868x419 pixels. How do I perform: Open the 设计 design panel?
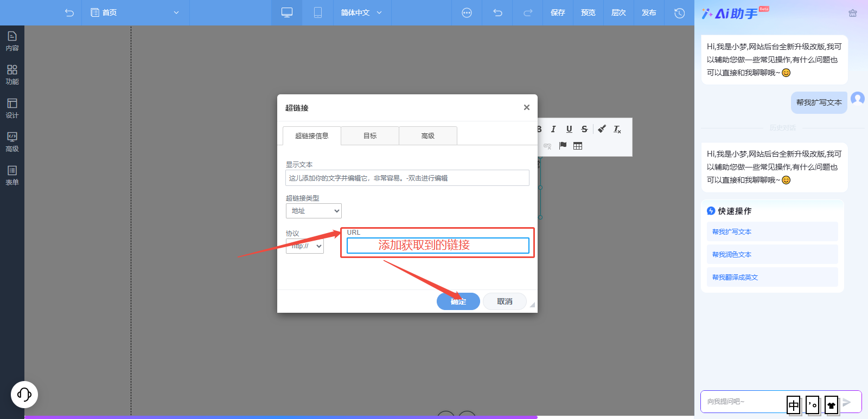(12, 108)
